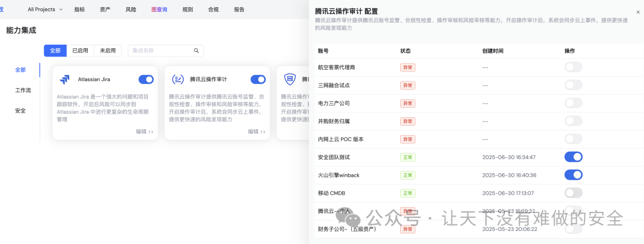Disable the 腾讯云操作审计 card toggle
Screen dimensions: 644x244
pyautogui.click(x=258, y=80)
